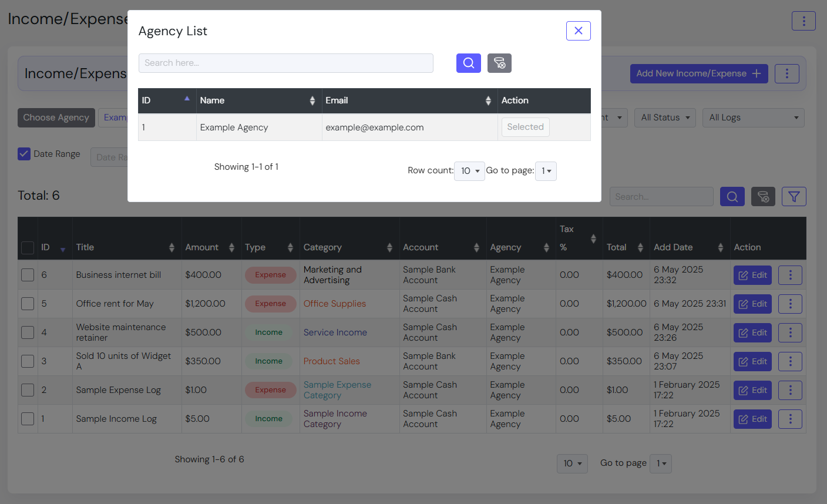Screen dimensions: 827x504
Task: Sort Agency List by Name column
Action: (x=258, y=100)
